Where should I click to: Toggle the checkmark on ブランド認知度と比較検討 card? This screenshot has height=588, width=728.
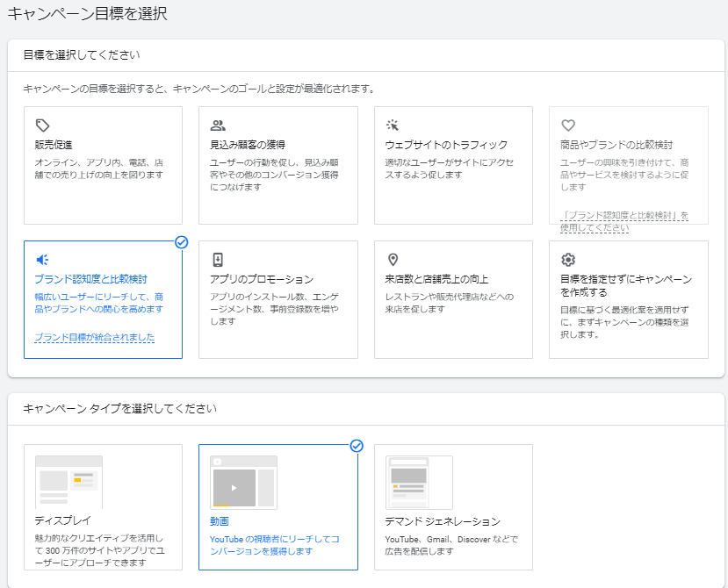[181, 242]
